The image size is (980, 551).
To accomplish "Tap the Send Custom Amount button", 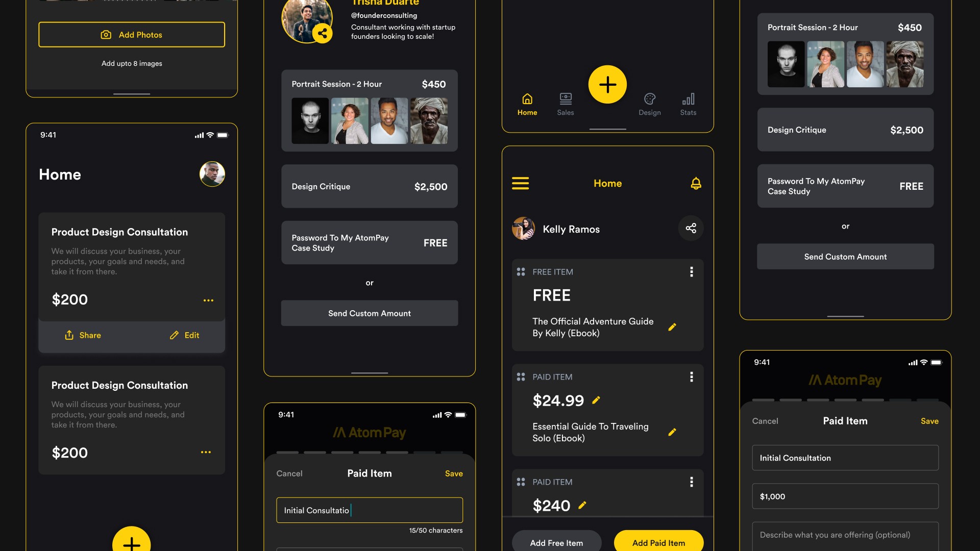I will 370,313.
